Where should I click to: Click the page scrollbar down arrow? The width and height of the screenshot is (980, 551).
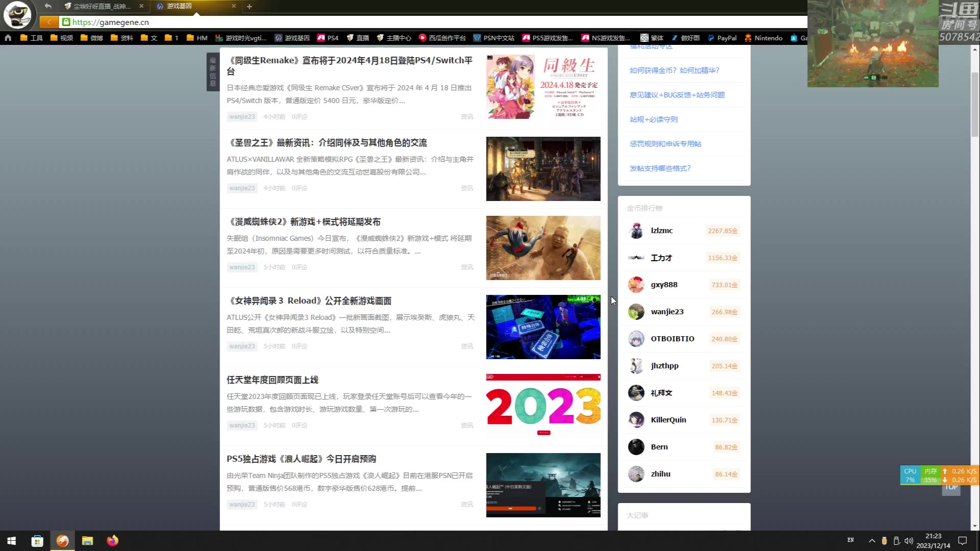pos(975,526)
